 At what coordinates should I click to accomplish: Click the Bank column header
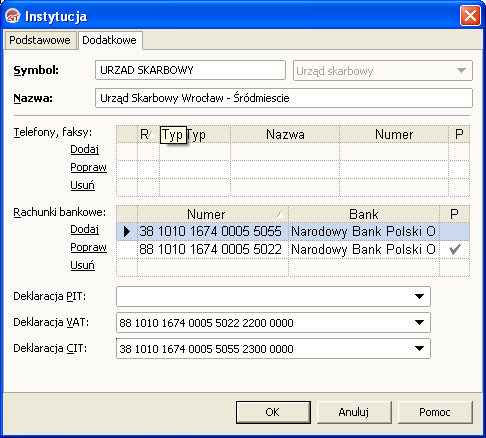click(x=364, y=214)
